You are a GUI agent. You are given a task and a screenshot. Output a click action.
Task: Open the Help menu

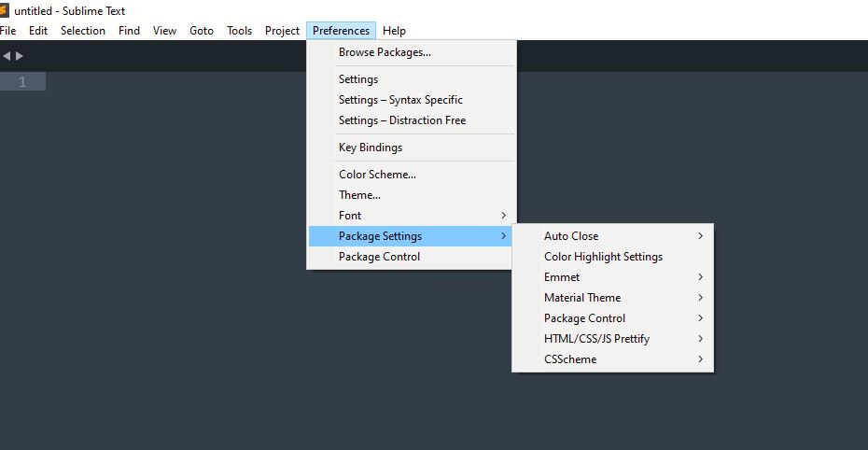point(394,31)
